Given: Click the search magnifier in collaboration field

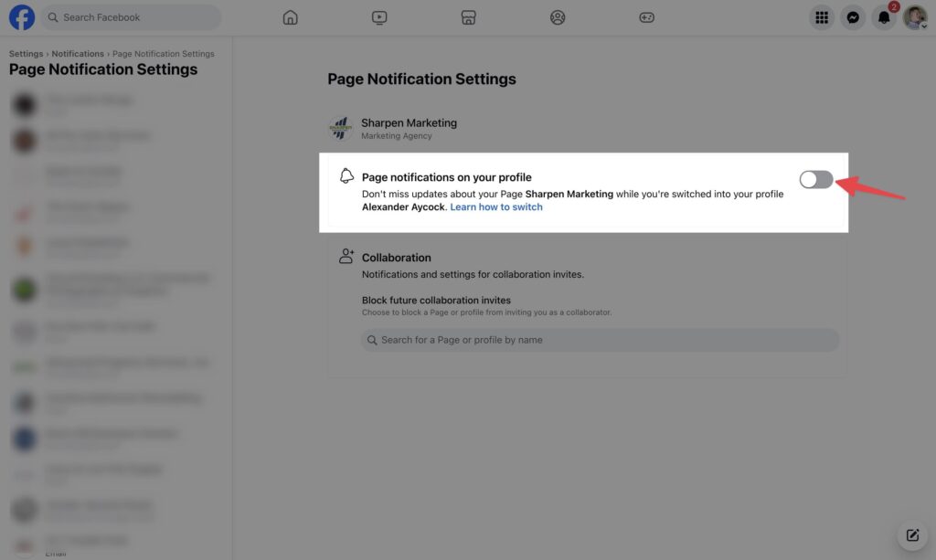Looking at the screenshot, I should coord(372,340).
